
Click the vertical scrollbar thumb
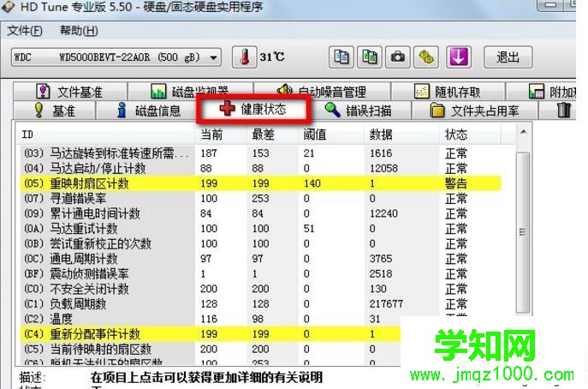click(x=523, y=232)
